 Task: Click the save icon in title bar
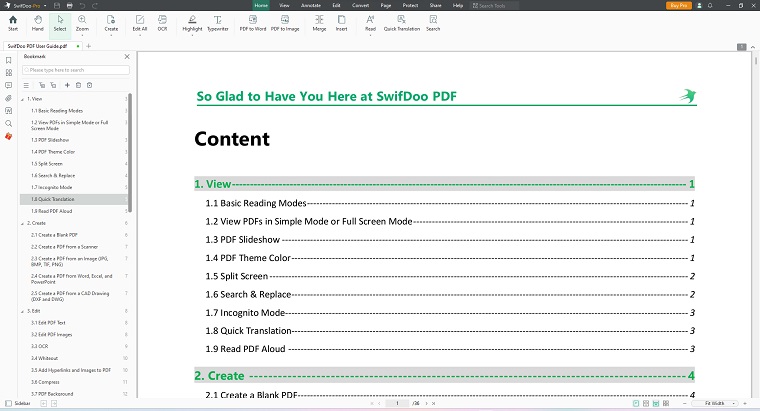tap(57, 5)
